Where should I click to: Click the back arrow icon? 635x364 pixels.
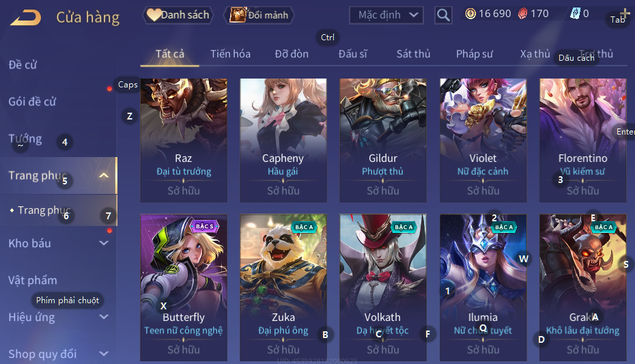pyautogui.click(x=26, y=18)
